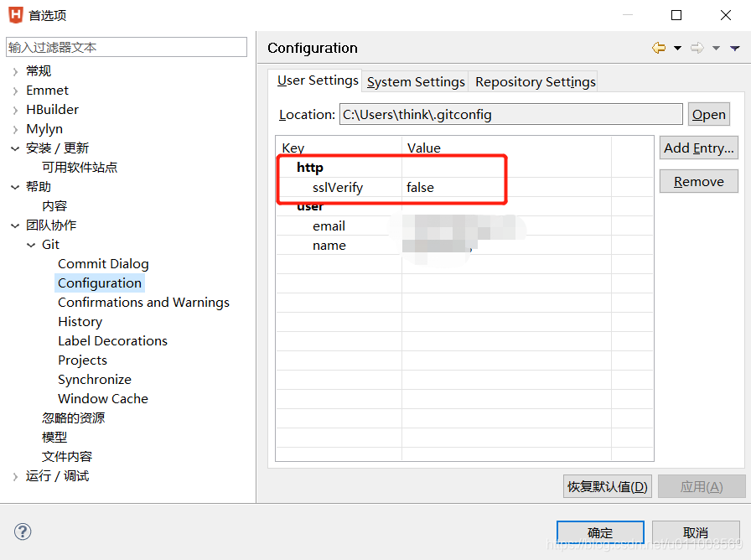Confirm settings with the 确定 button

point(600,532)
